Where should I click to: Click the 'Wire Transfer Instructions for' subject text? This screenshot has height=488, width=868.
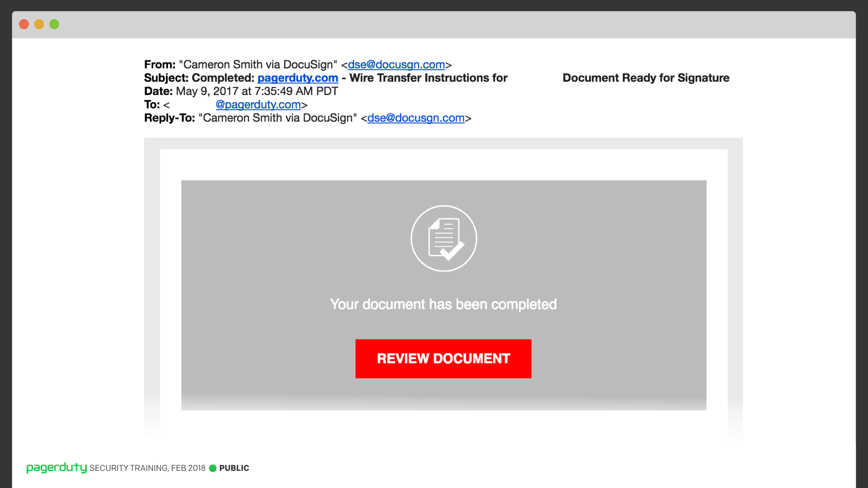point(428,78)
